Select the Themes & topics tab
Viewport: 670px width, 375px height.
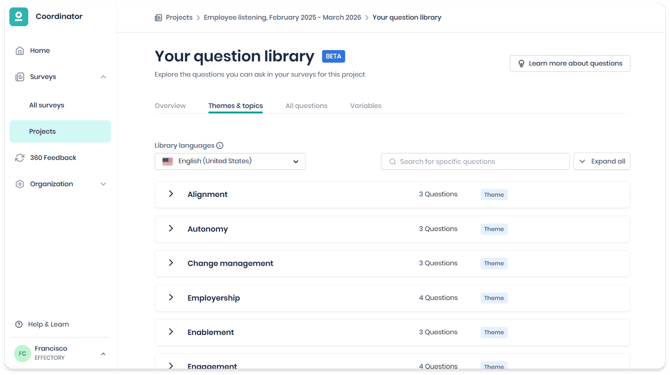tap(235, 105)
